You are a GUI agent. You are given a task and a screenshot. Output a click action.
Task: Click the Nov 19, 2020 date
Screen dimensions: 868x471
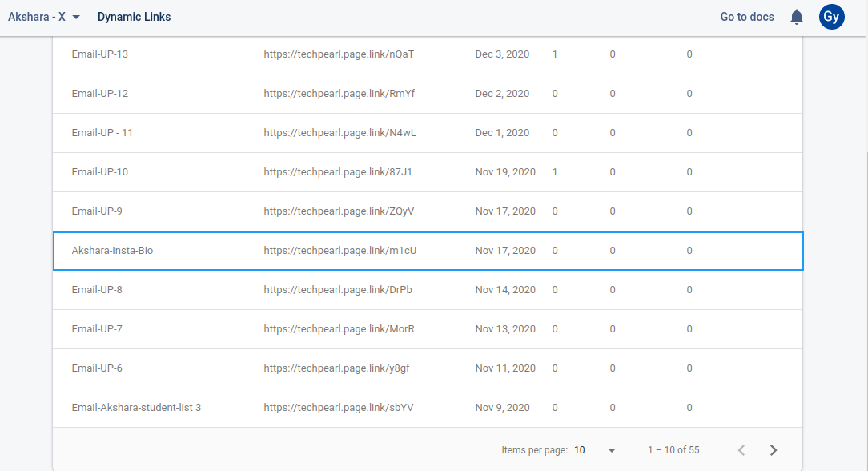point(505,172)
